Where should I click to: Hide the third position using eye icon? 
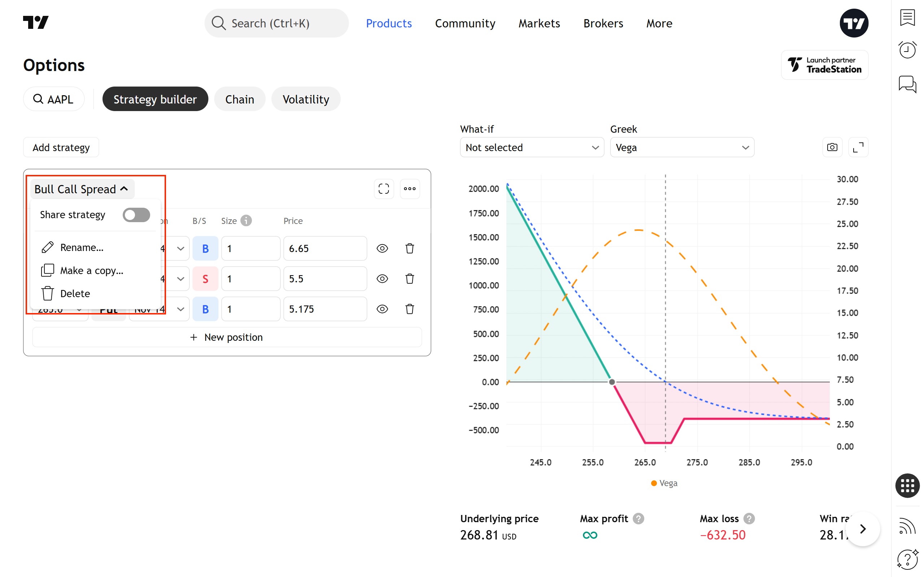pyautogui.click(x=382, y=309)
